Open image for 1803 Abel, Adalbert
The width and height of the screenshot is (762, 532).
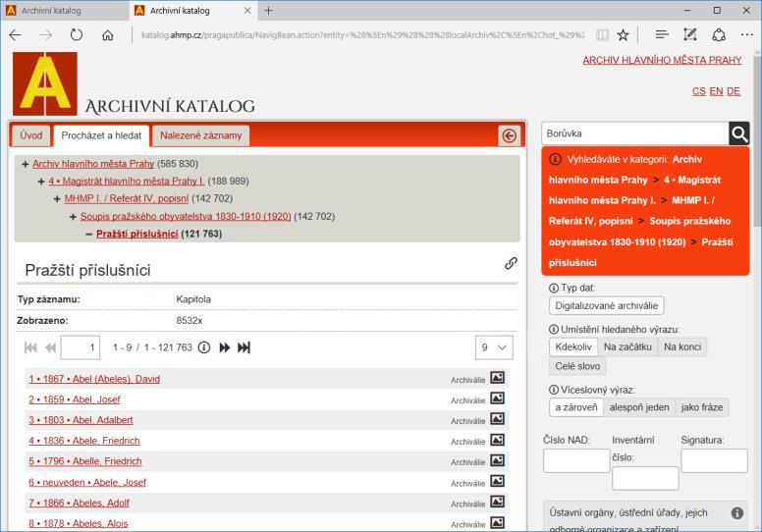tap(497, 419)
